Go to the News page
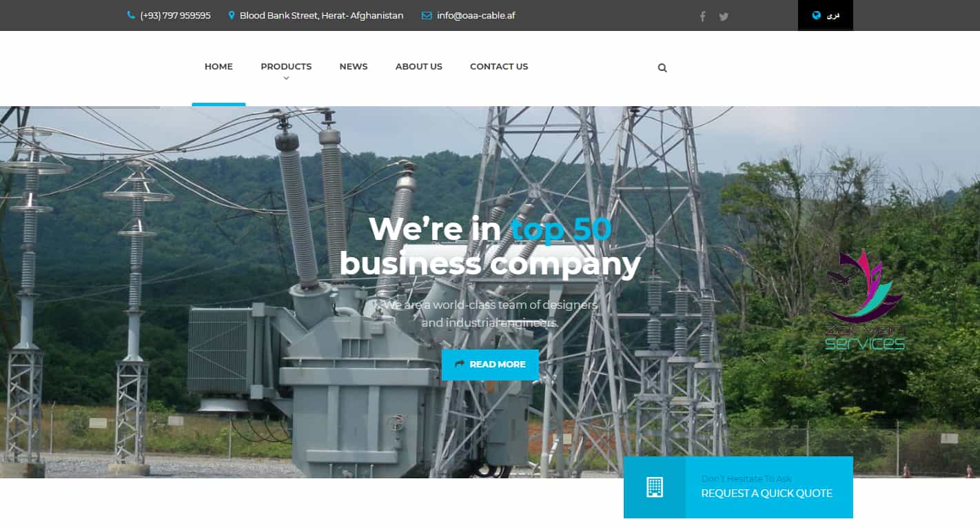Image resolution: width=980 pixels, height=528 pixels. coord(354,67)
